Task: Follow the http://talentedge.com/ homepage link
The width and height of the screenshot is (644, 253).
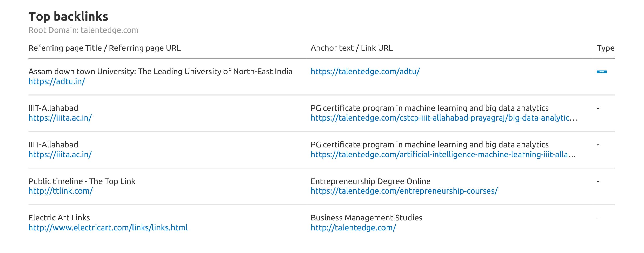Action: click(353, 228)
